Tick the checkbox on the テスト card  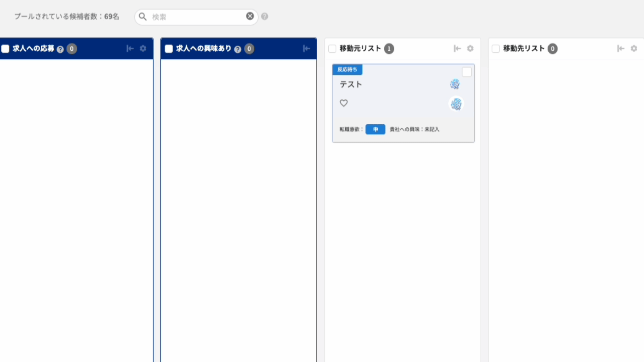(x=467, y=72)
